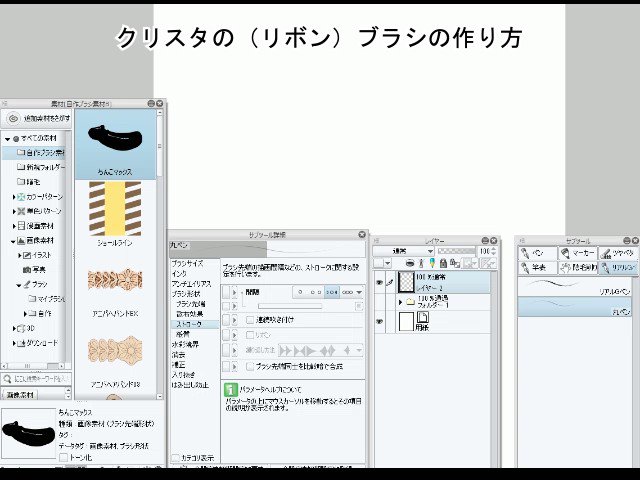Screen dimensions: 640x480
Task: Toggle the リボン checkbox
Action: pyautogui.click(x=250, y=335)
